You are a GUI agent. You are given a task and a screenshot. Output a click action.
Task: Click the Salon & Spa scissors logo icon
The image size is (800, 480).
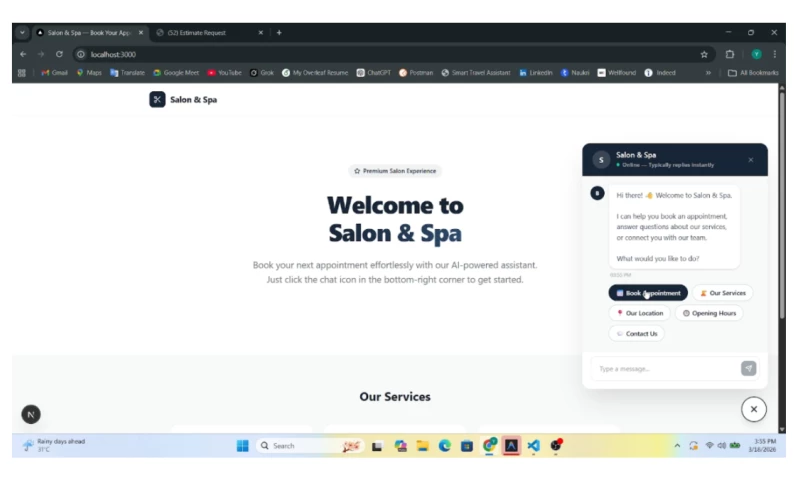pyautogui.click(x=157, y=99)
